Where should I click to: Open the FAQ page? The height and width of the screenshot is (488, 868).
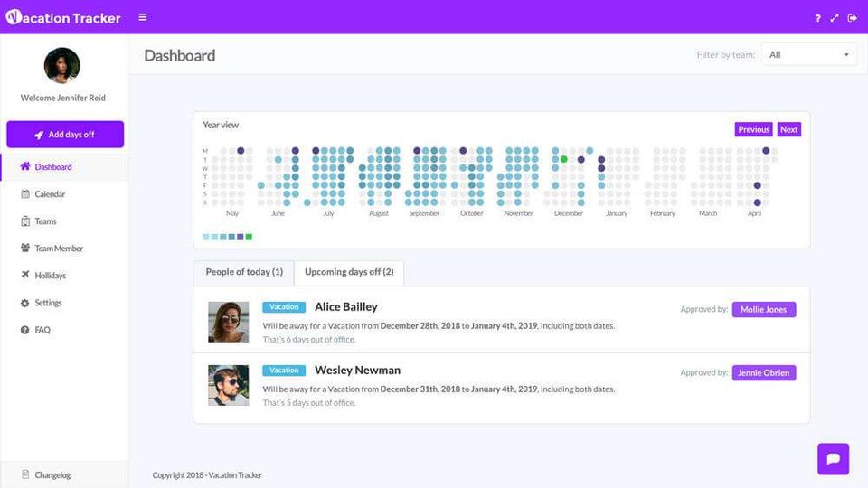pyautogui.click(x=42, y=330)
